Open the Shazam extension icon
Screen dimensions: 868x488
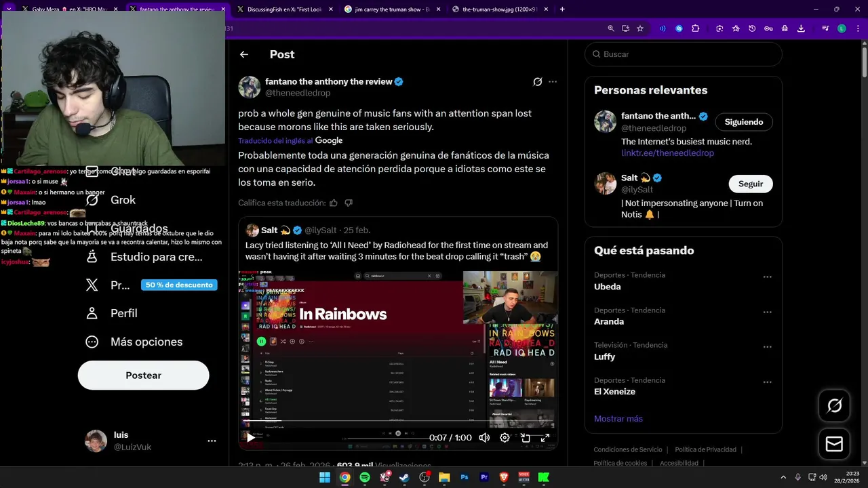[x=679, y=28]
